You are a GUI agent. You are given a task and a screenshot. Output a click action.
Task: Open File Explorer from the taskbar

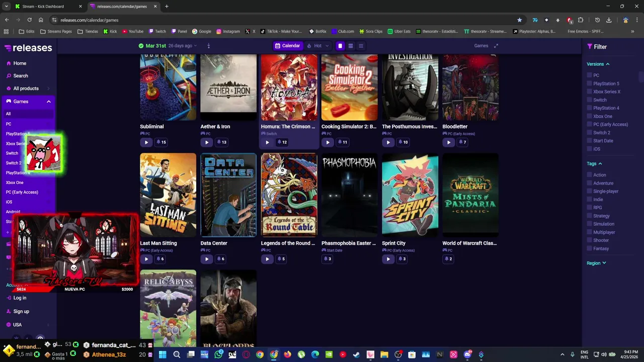pos(384,354)
